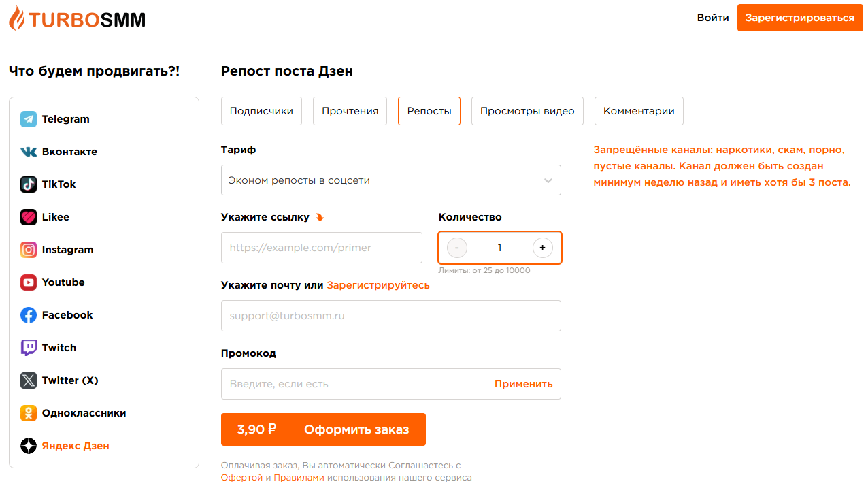Screen dimensions: 868x488
Task: Decrease quantity with the minus button
Action: (x=457, y=248)
